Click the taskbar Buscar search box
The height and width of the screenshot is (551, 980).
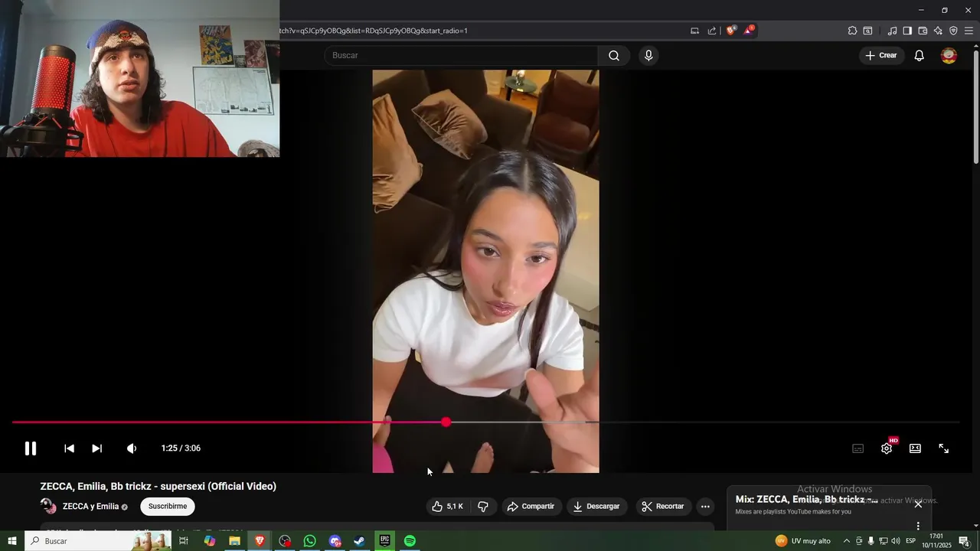98,541
